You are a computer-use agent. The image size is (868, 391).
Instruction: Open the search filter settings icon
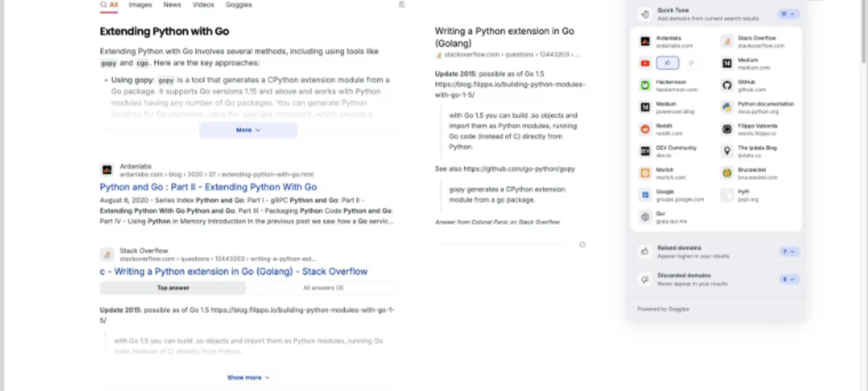401,5
